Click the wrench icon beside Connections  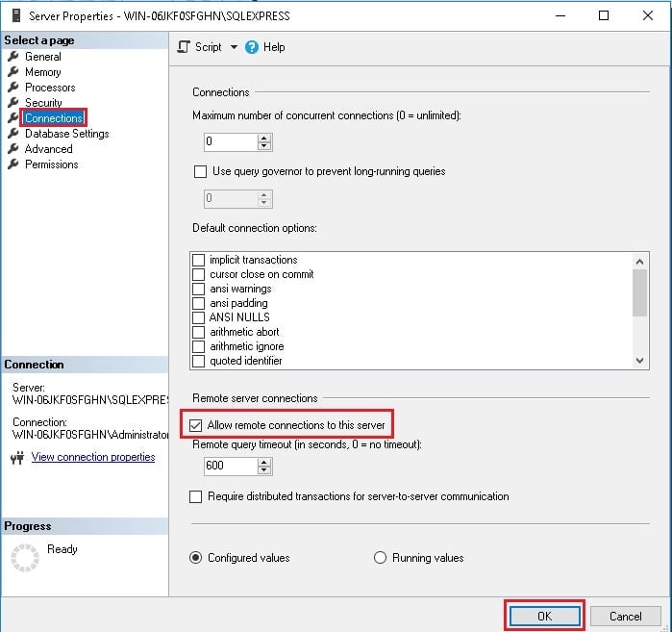(x=13, y=118)
